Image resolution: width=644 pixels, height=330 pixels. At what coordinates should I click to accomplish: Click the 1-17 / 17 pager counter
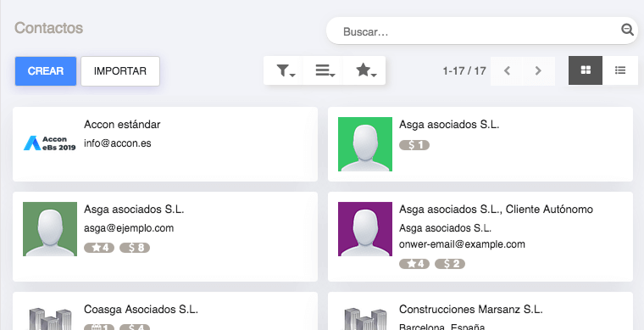(x=464, y=71)
